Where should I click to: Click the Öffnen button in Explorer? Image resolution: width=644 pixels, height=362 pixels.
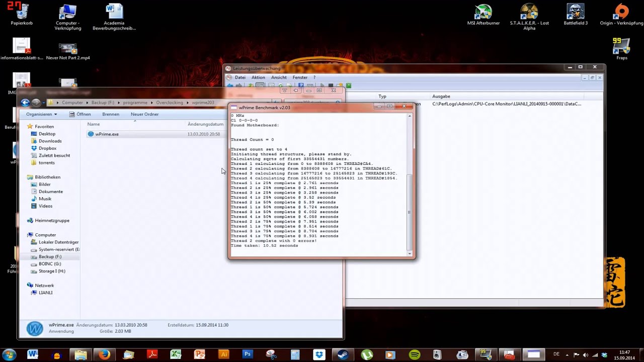80,114
